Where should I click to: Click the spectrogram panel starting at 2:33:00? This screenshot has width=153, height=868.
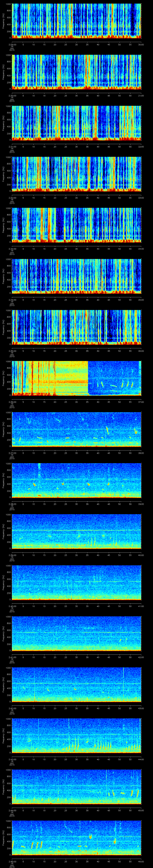pyautogui.click(x=77, y=225)
